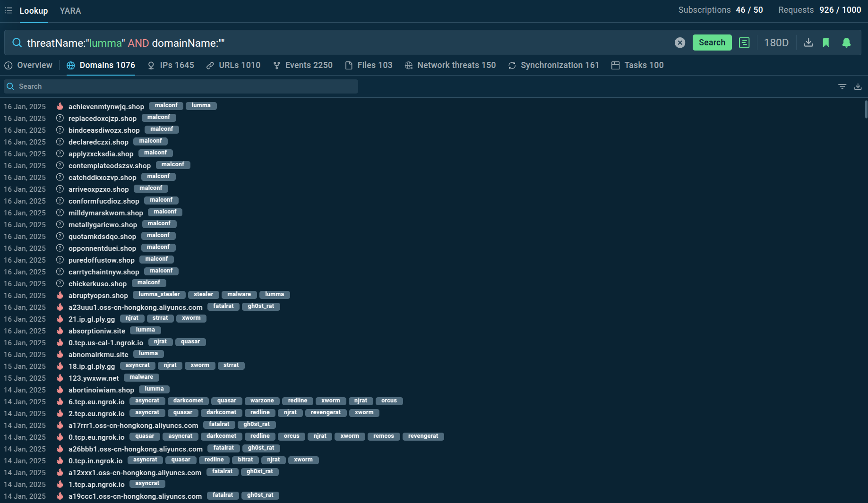Clear the search query with X icon
Screen dimensions: 868x503
click(679, 43)
